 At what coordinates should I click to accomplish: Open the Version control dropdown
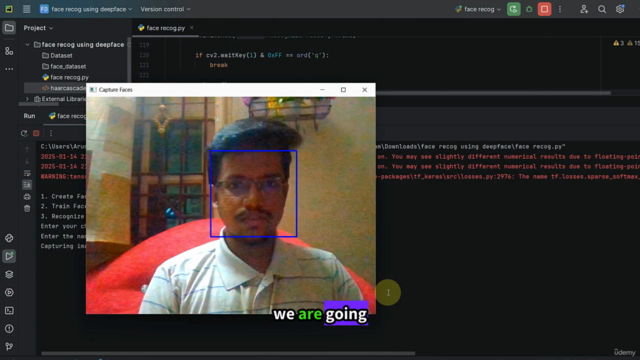(165, 9)
